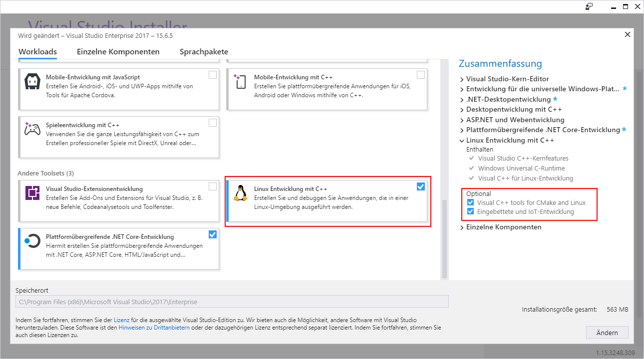
Task: Click the Mobile-Entwicklung mit C++ icon
Action: click(240, 82)
